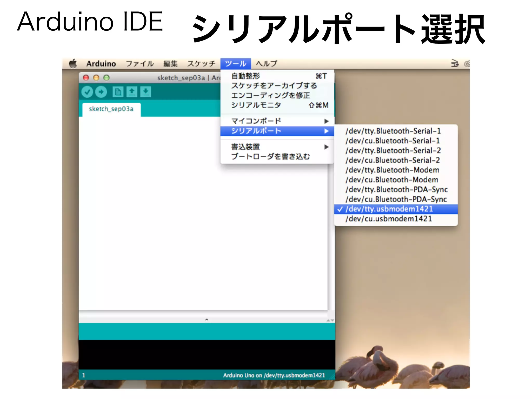
Task: Open the 編集 menu
Action: pyautogui.click(x=170, y=64)
